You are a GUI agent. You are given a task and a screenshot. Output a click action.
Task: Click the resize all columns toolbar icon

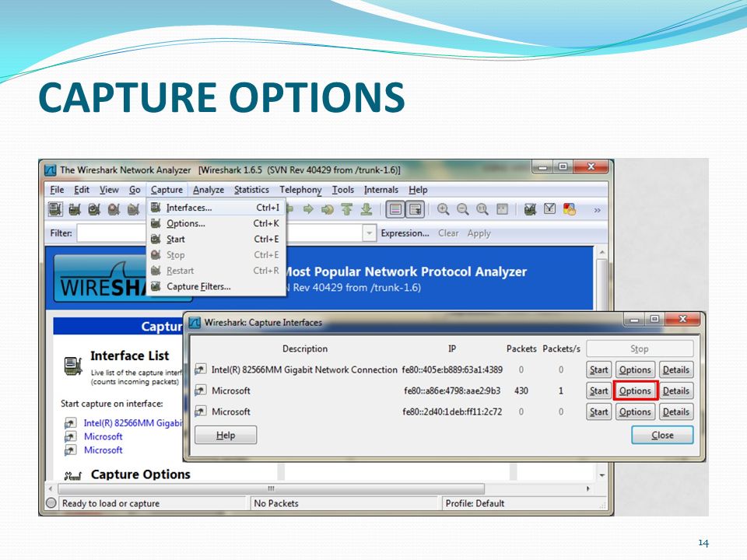(x=502, y=209)
